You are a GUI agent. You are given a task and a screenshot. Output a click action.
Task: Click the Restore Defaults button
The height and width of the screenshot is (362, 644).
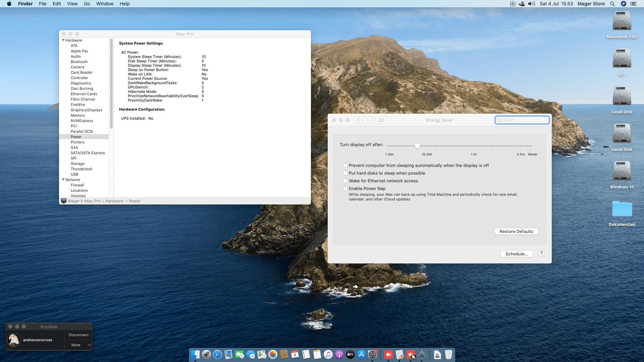pyautogui.click(x=516, y=232)
